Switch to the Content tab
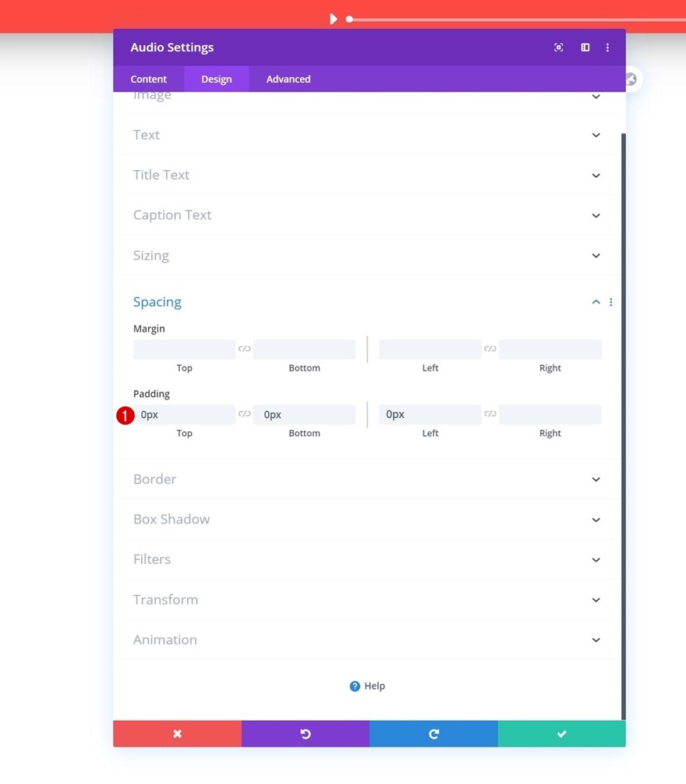The image size is (686, 784). point(148,79)
